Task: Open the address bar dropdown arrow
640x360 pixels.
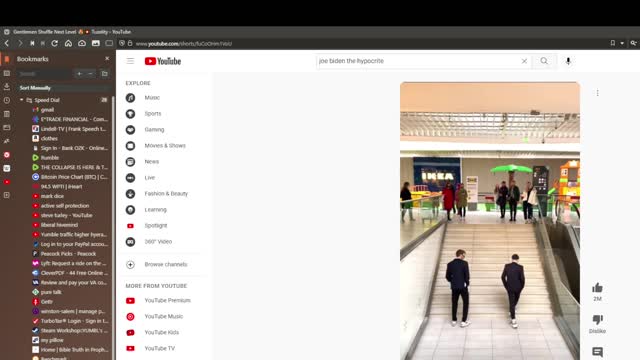Action: tap(622, 43)
